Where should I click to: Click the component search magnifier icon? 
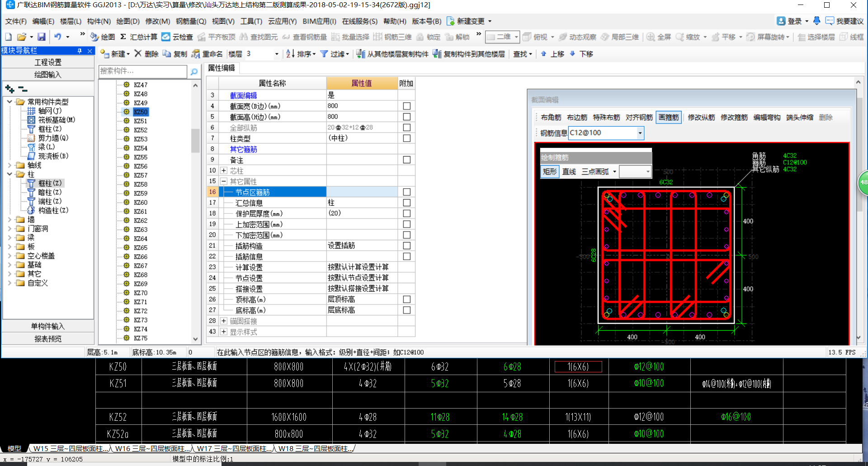coord(194,71)
